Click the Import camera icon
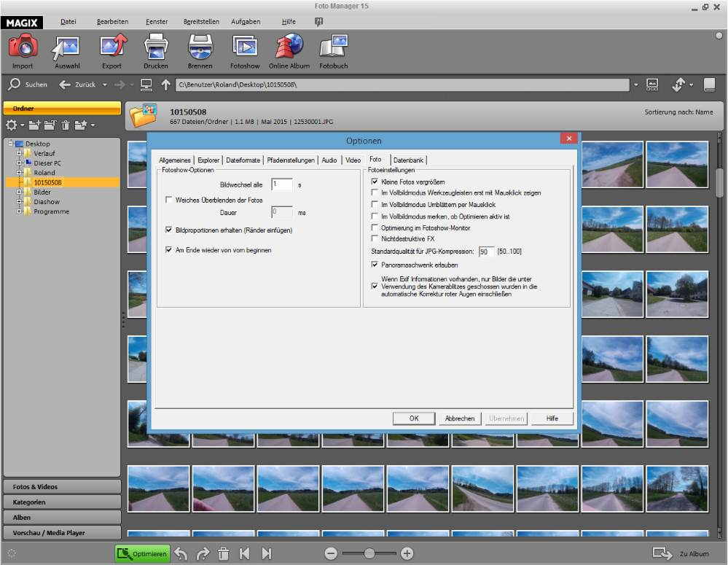Screen dimensions: 728x565 coord(23,47)
